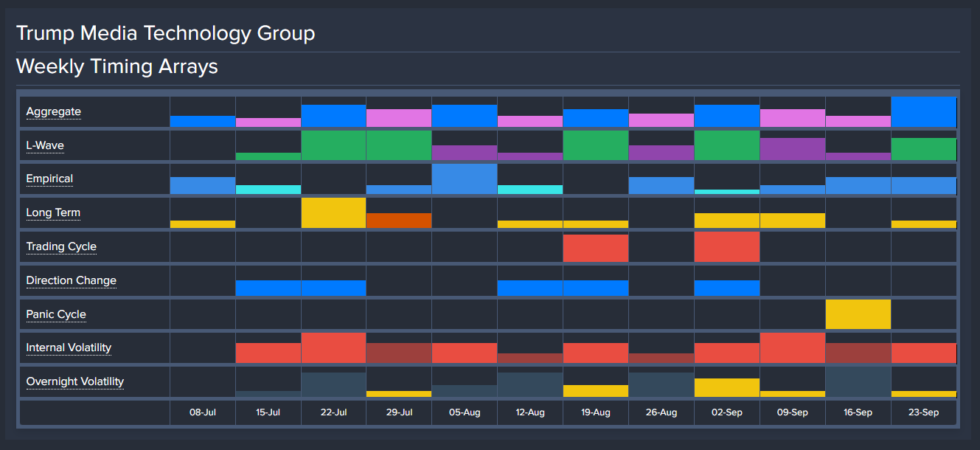Select the Long Term row label

tap(53, 213)
